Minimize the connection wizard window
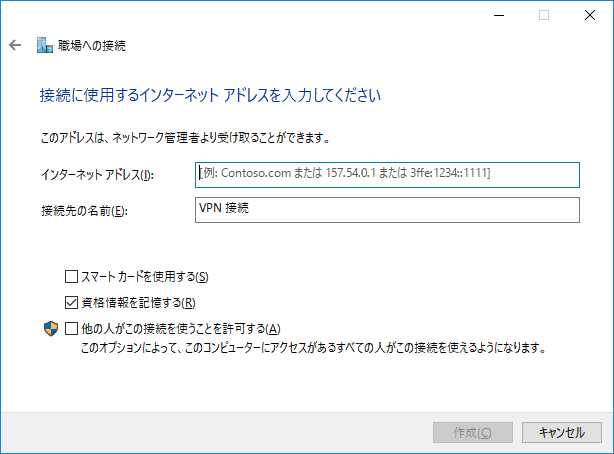This screenshot has height=454, width=614. point(499,15)
